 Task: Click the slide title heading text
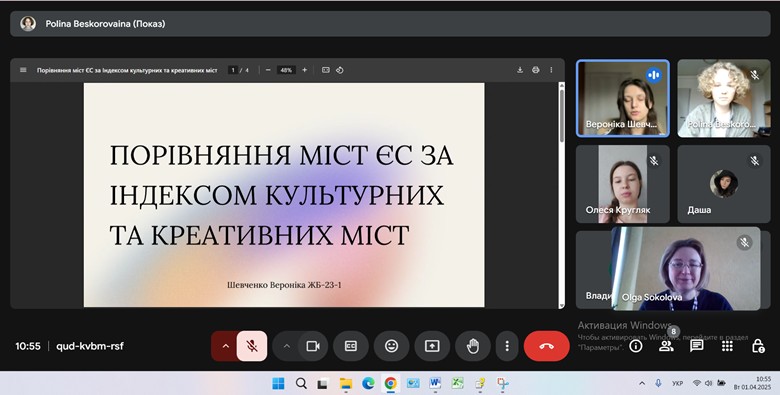coord(282,195)
